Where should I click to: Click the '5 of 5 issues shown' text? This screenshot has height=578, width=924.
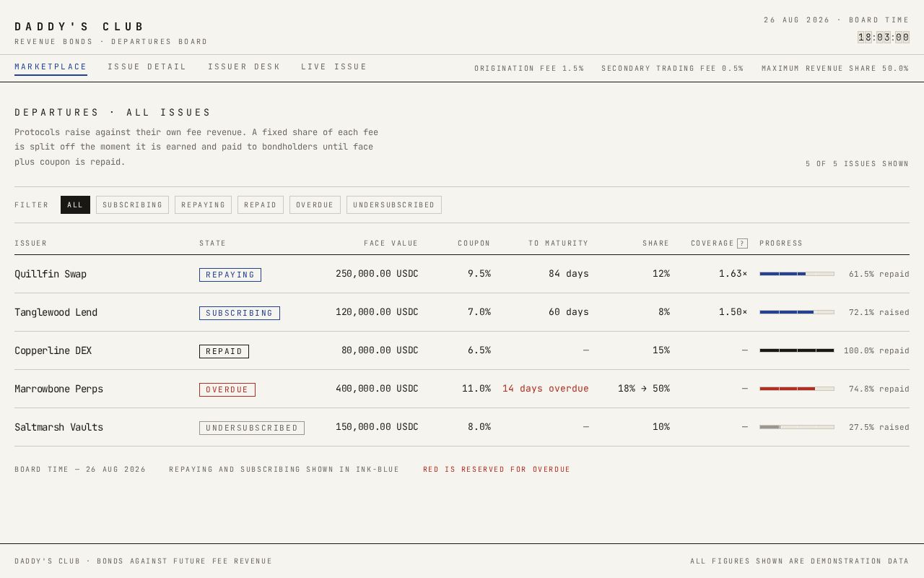click(858, 164)
